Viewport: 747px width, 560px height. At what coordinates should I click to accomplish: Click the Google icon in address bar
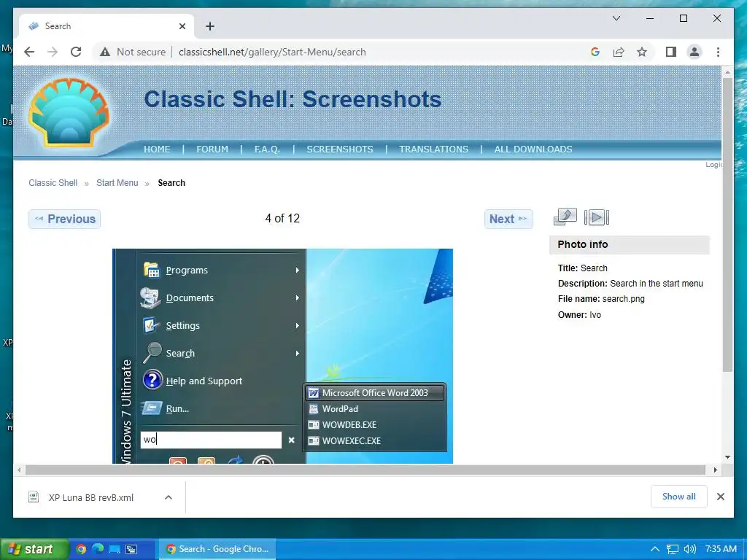(595, 52)
